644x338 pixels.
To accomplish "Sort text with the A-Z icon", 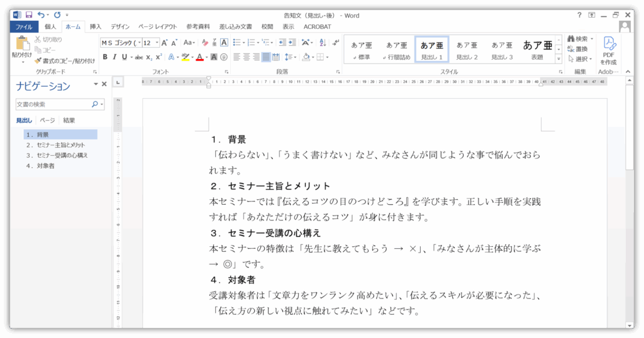I will coord(323,43).
